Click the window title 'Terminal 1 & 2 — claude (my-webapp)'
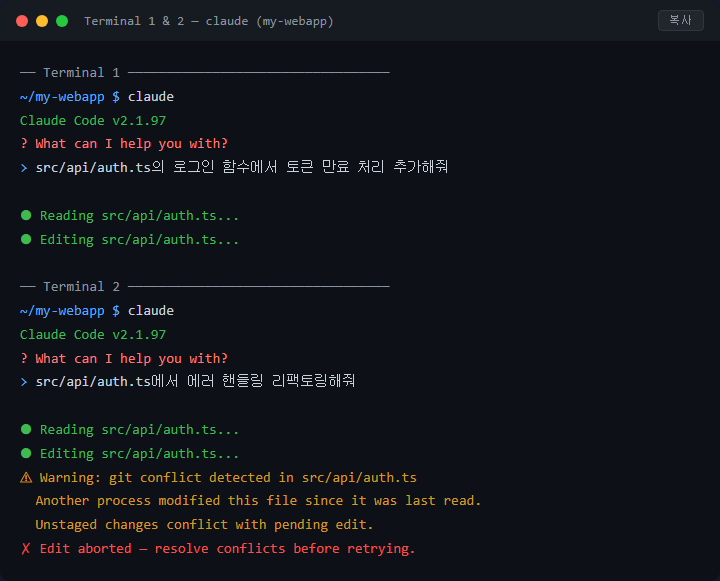 (x=209, y=21)
